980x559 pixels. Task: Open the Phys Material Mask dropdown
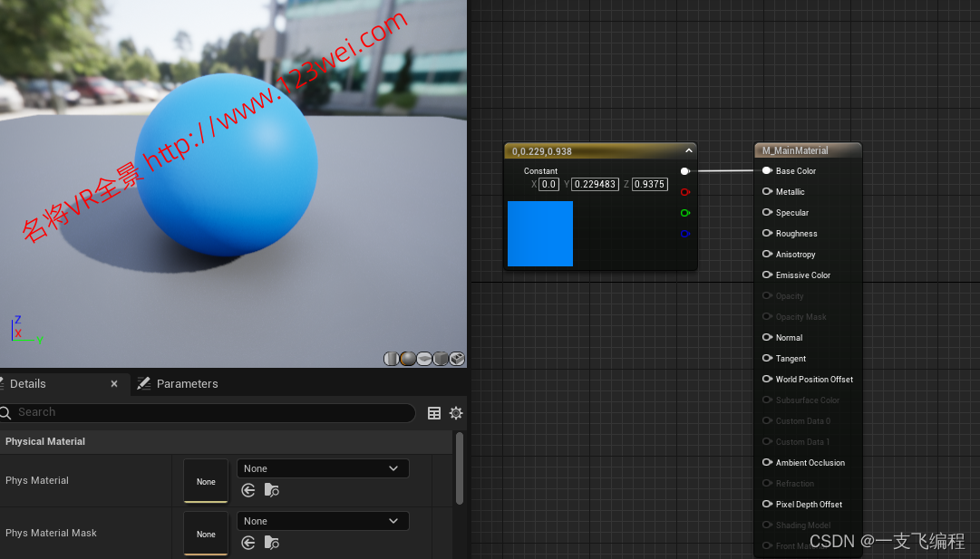pyautogui.click(x=322, y=521)
